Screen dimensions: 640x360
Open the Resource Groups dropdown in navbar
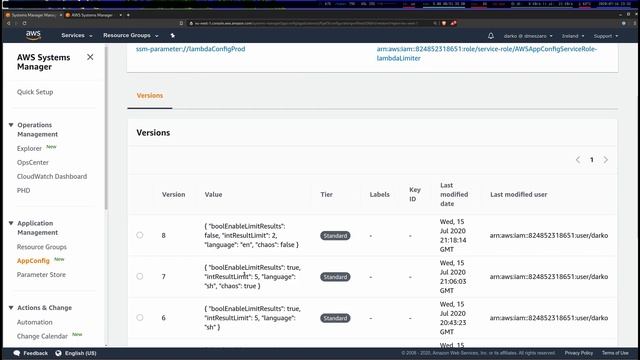tap(131, 36)
